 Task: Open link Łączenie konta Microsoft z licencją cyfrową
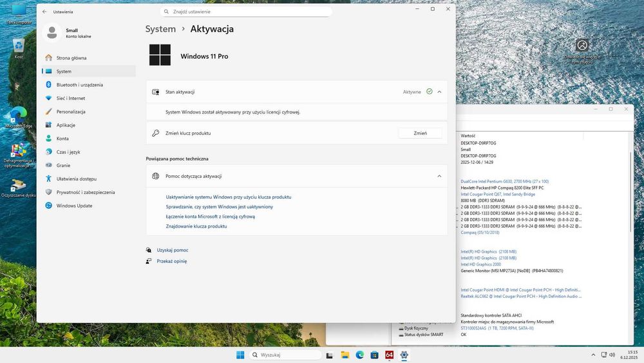(211, 217)
